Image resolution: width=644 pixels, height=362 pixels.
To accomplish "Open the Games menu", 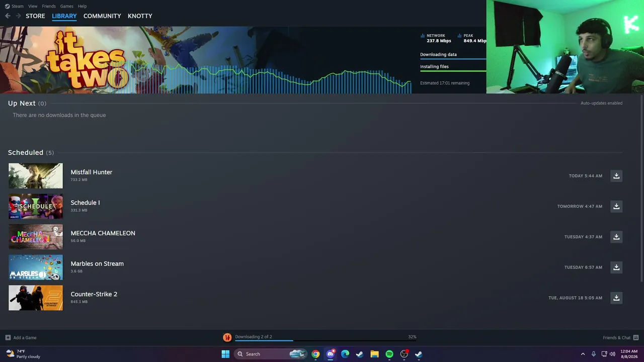I will coord(66,6).
